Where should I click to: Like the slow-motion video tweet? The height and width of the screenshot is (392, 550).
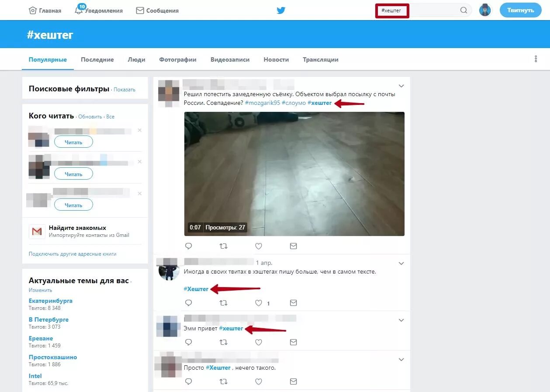(258, 246)
